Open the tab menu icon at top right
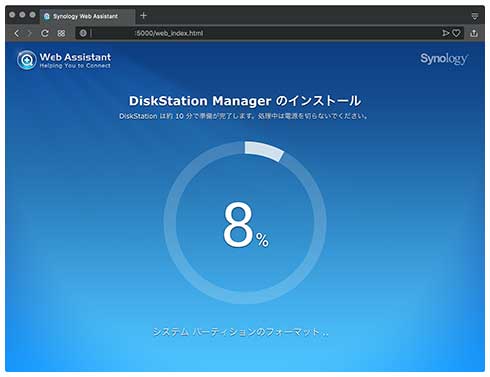 [475, 16]
